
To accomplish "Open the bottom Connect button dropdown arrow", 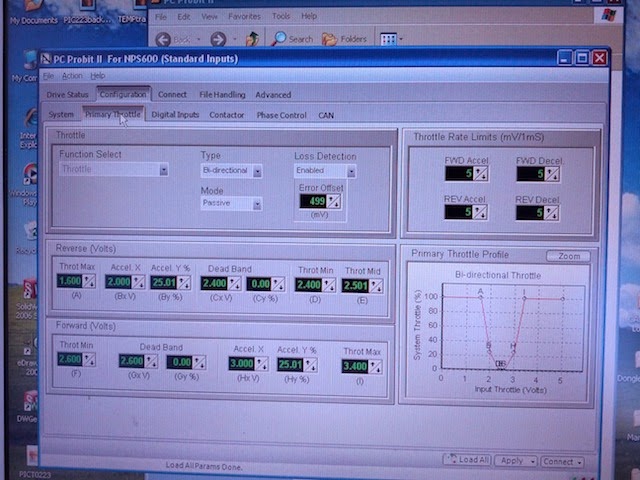I will click(580, 462).
